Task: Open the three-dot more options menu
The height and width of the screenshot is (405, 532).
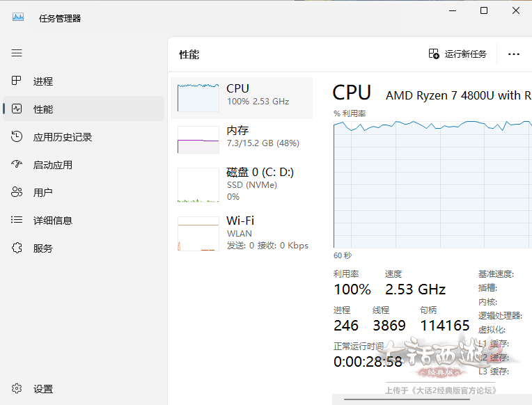Action: pos(514,54)
